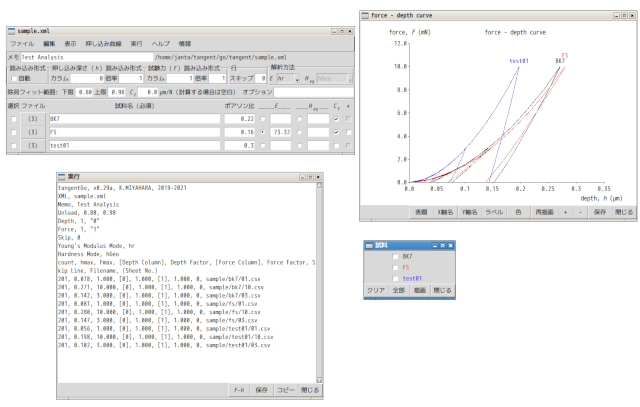
Task: Check FS in the 試料 window
Action: point(395,268)
